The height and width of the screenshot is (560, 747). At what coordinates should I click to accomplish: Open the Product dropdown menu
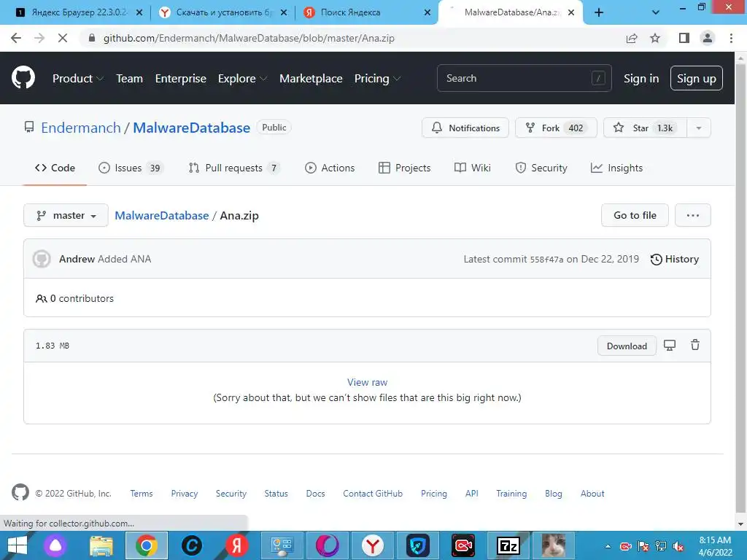coord(77,78)
